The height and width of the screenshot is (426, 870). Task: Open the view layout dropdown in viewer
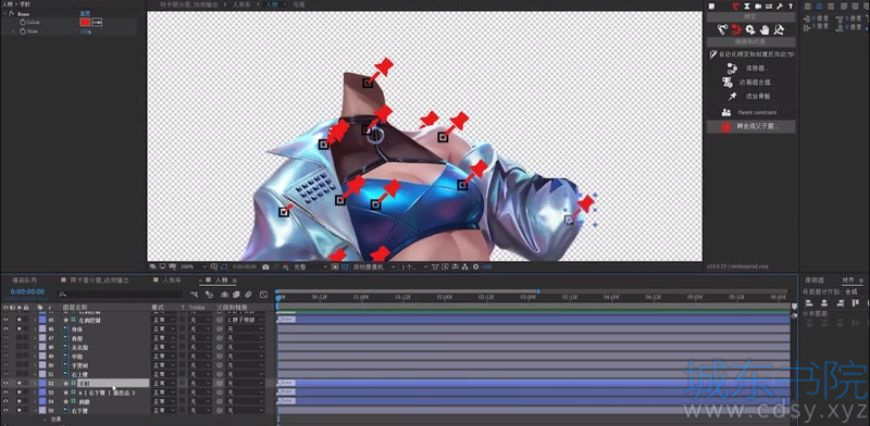pos(413,267)
